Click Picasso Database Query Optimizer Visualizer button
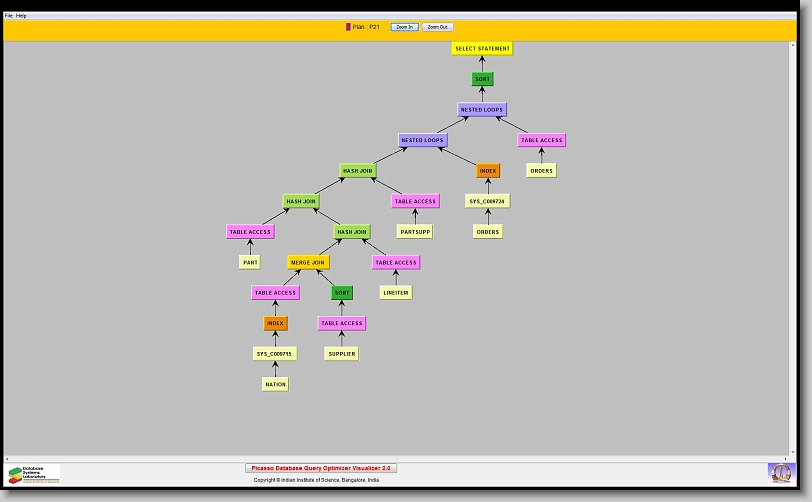 point(321,468)
